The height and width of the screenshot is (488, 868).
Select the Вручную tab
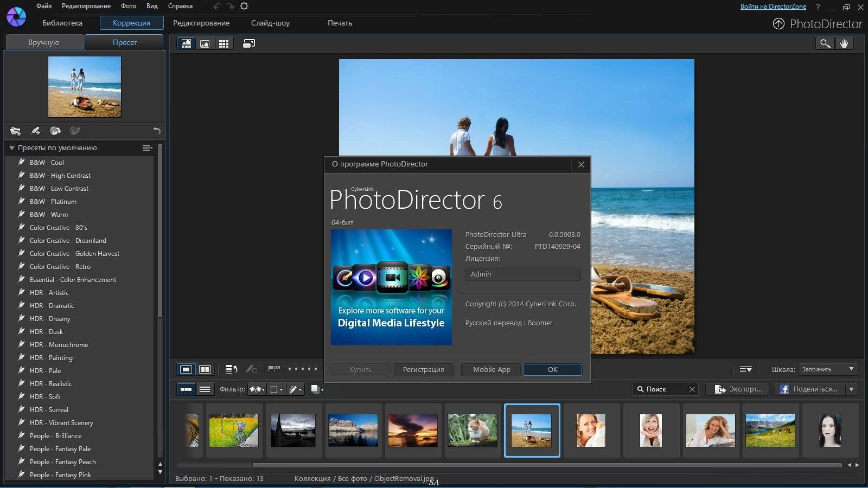44,42
